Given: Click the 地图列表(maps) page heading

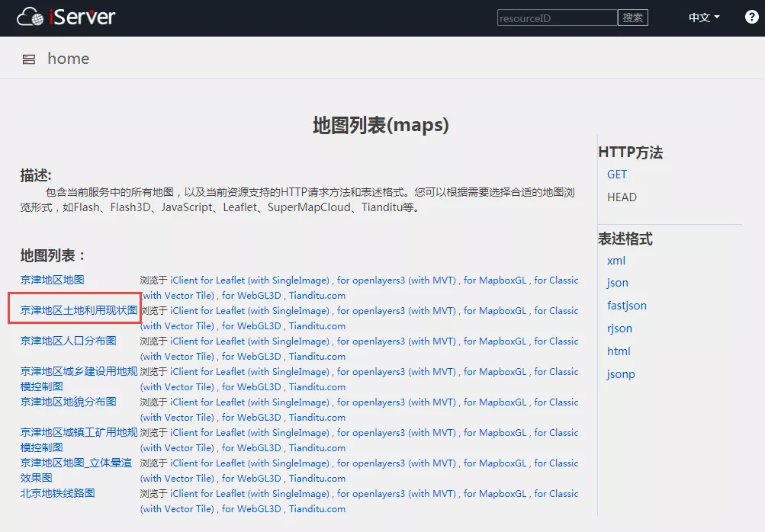Looking at the screenshot, I should click(x=381, y=125).
